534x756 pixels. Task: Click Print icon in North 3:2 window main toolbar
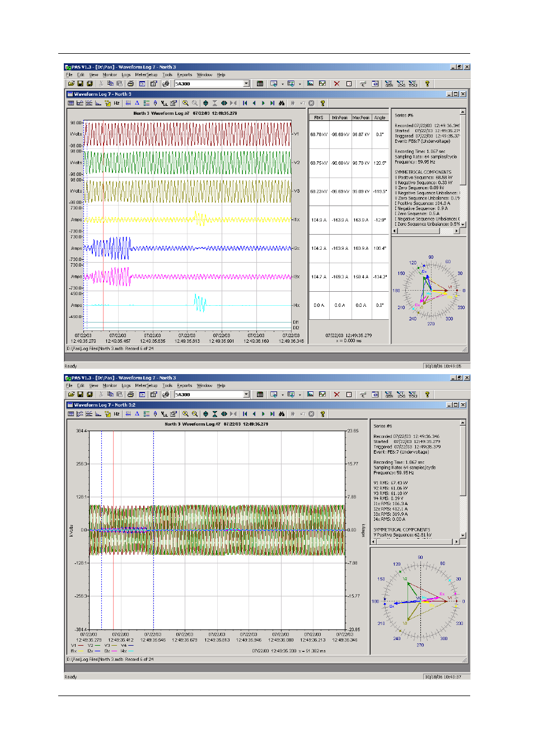point(130,395)
